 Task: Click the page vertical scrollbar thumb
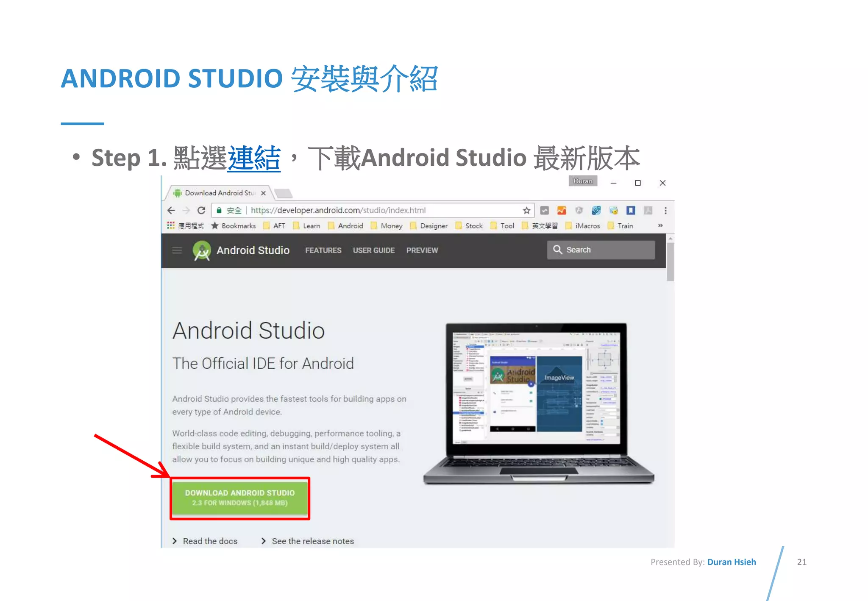[x=670, y=262]
